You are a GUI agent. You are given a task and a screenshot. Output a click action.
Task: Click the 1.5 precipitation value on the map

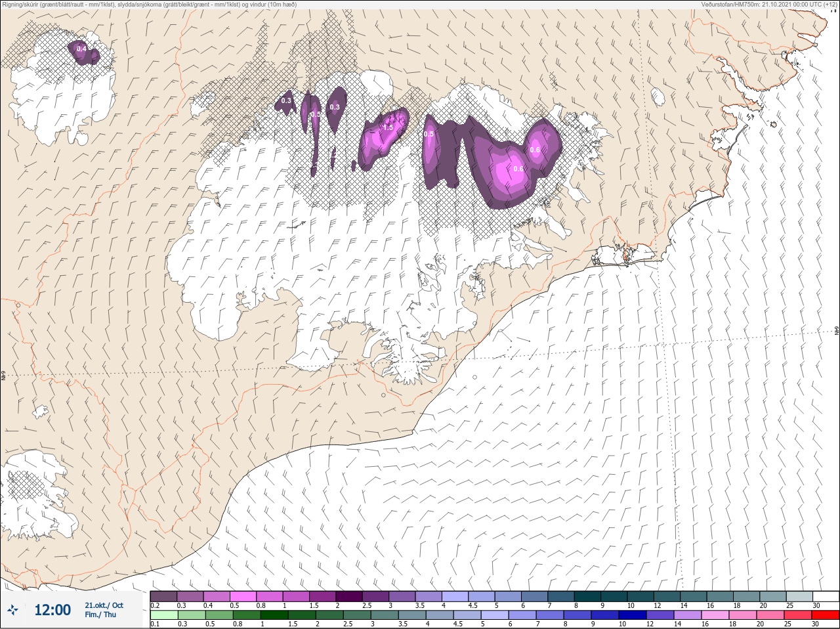(388, 127)
